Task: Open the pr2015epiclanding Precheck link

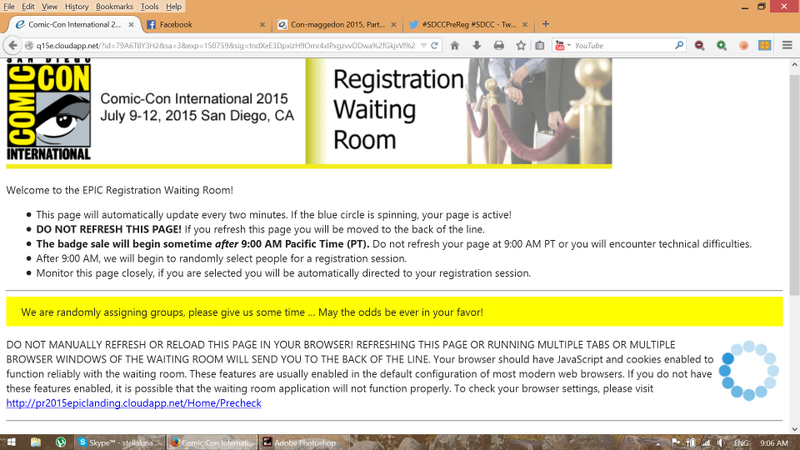Action: (134, 403)
